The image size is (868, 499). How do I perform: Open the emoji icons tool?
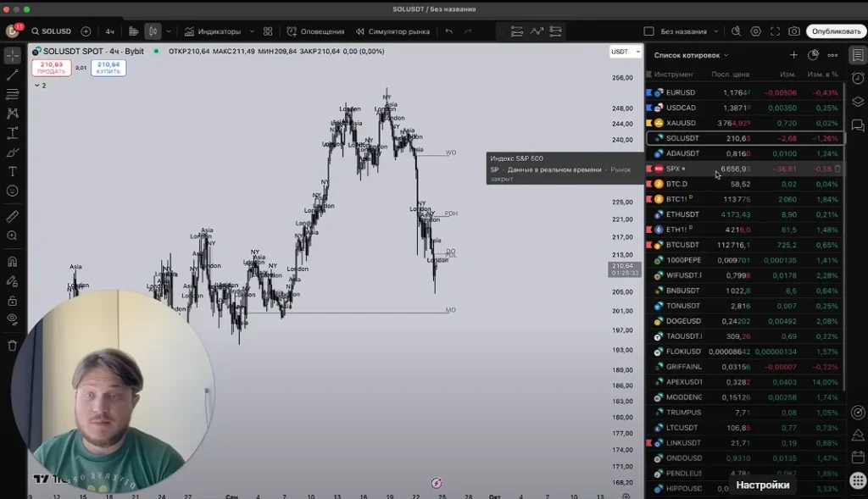[x=12, y=191]
